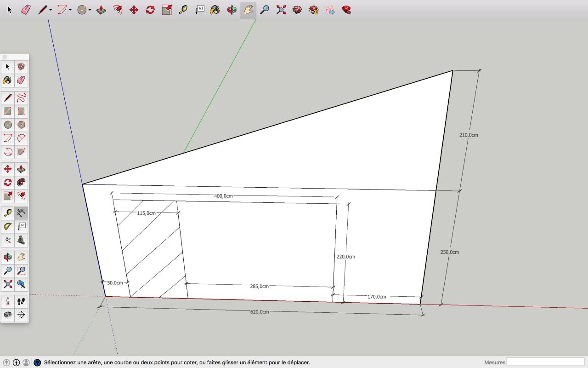Pick the Pie arc tool in the left palette
This screenshot has width=588, height=368.
click(x=21, y=152)
